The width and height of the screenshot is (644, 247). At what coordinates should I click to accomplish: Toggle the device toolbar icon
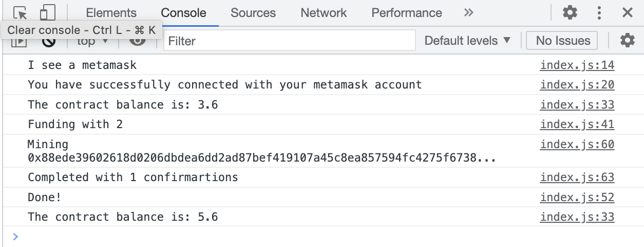pos(47,12)
